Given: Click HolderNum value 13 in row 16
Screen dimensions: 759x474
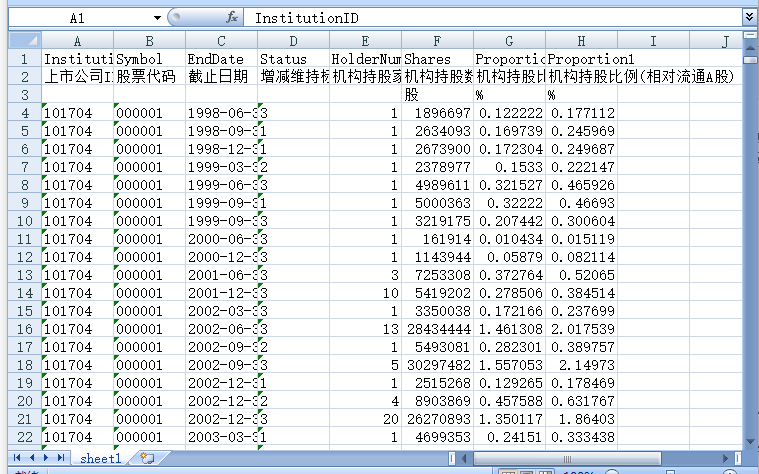Looking at the screenshot, I should tap(365, 329).
